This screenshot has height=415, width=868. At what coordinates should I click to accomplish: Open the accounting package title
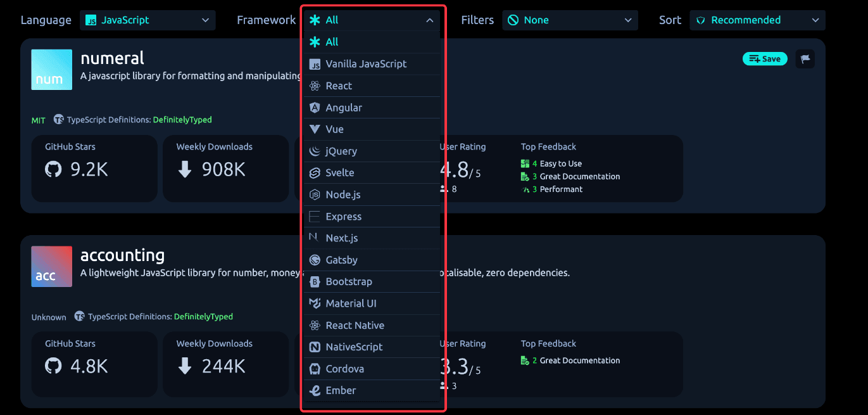tap(122, 255)
